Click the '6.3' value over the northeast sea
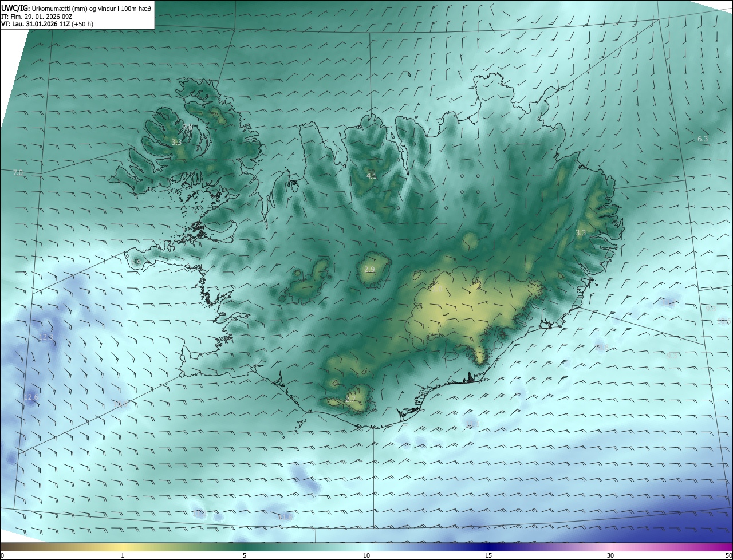 [703, 139]
